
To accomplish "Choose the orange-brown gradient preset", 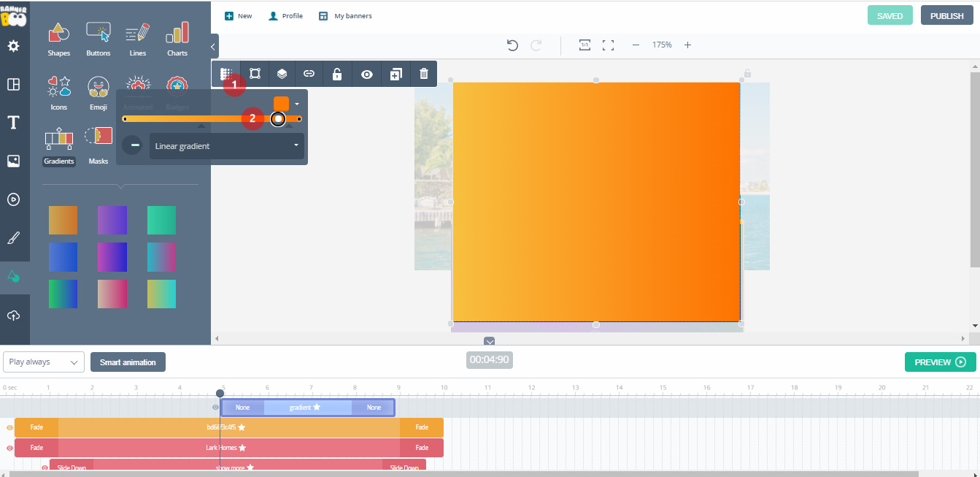I will [x=63, y=220].
